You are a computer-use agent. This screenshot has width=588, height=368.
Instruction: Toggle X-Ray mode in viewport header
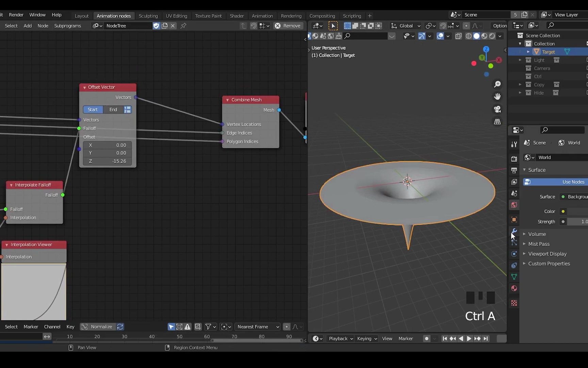(459, 36)
